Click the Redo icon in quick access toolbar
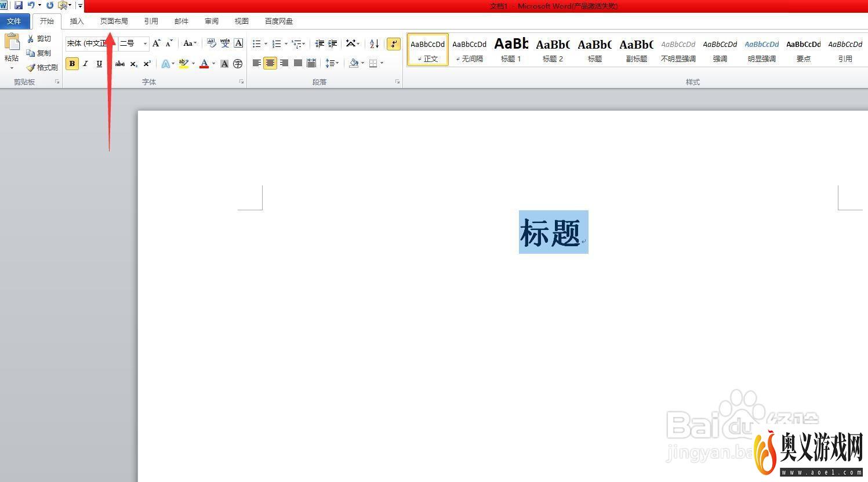The width and height of the screenshot is (868, 482). (50, 5)
